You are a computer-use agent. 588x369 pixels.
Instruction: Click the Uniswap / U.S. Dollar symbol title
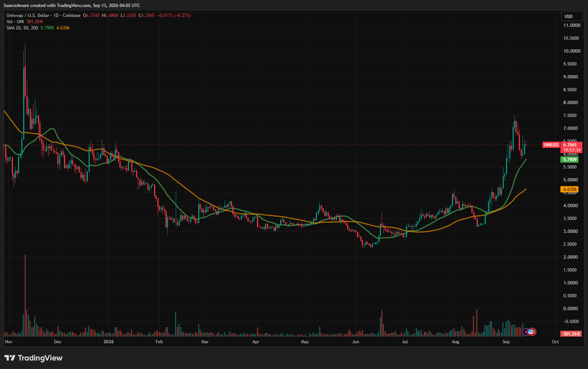pos(28,15)
